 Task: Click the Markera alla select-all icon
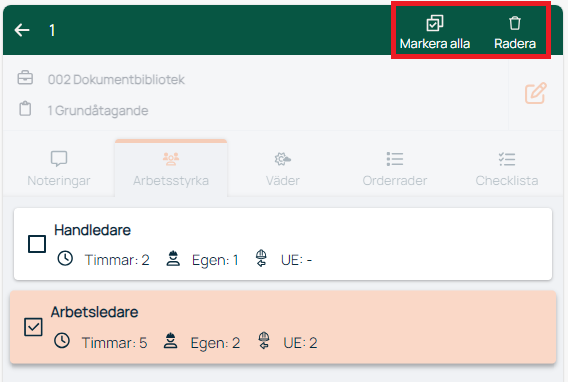(x=435, y=23)
